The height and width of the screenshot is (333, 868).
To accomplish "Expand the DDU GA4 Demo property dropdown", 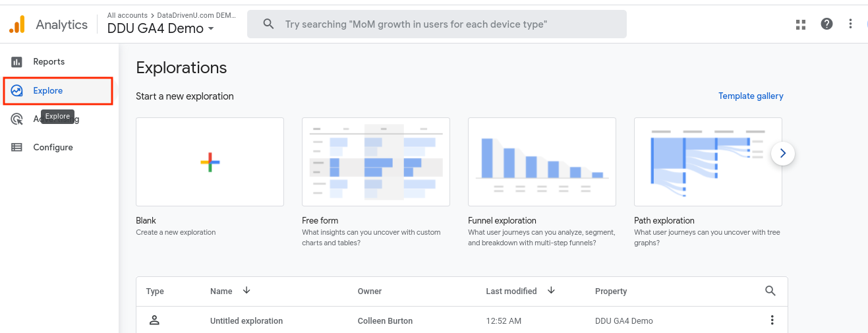I will point(211,29).
